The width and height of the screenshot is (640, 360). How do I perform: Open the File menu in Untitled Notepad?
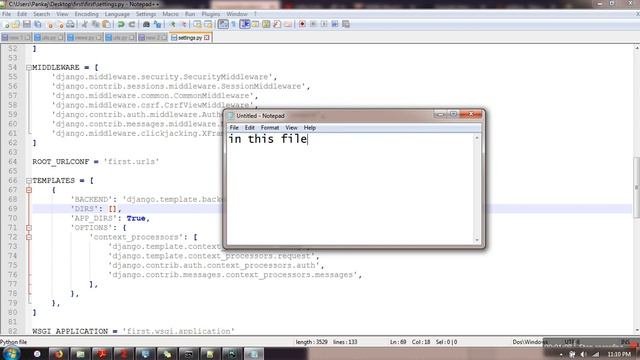tap(234, 128)
